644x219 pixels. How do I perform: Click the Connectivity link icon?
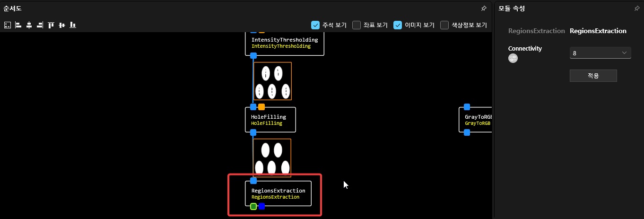point(513,58)
